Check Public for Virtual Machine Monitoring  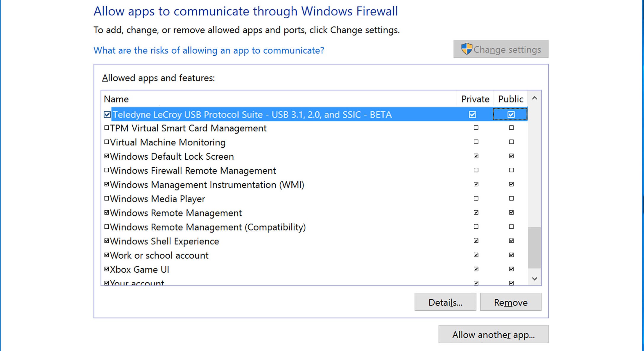tap(511, 142)
